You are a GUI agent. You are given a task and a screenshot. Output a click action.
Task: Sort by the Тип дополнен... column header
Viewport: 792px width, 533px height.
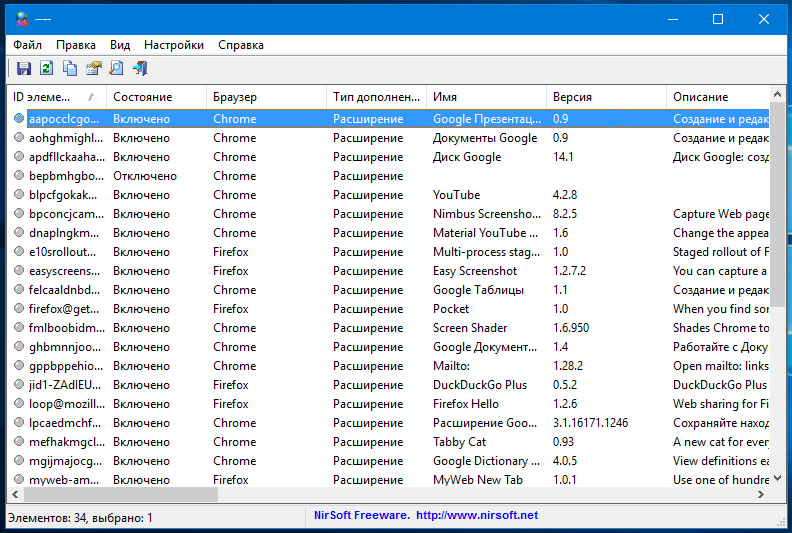coord(377,96)
